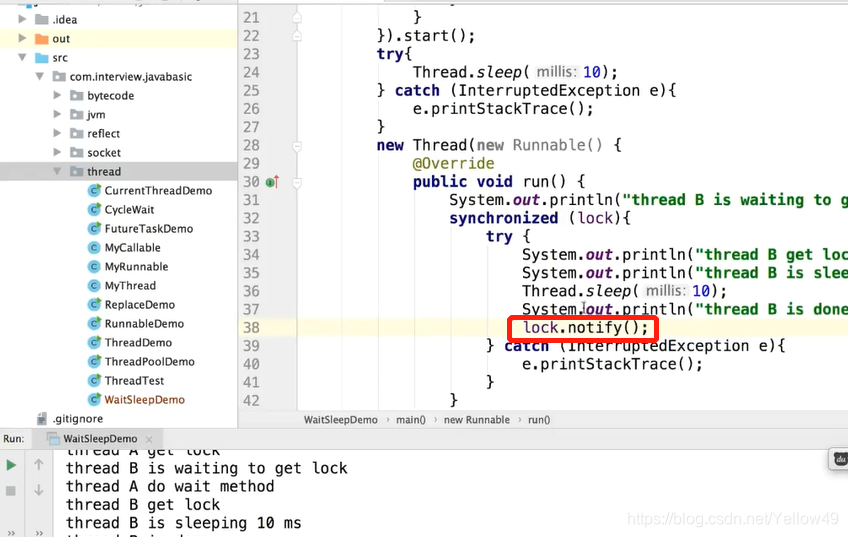The width and height of the screenshot is (848, 537).
Task: Click the ThreadDemo class icon
Action: click(x=94, y=342)
